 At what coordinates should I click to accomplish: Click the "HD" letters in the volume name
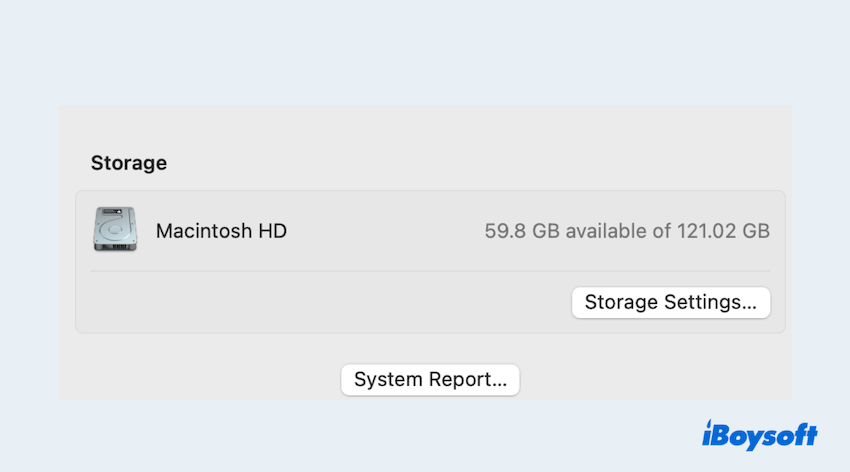(x=272, y=231)
